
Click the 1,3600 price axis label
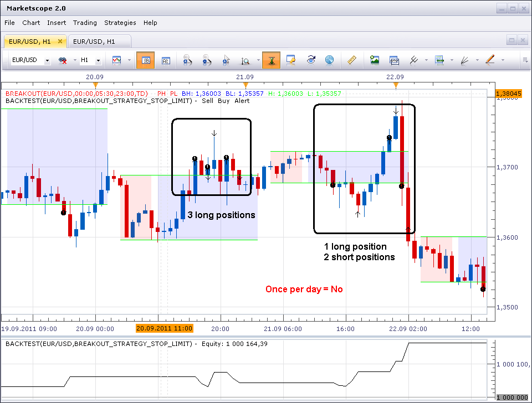[507, 237]
